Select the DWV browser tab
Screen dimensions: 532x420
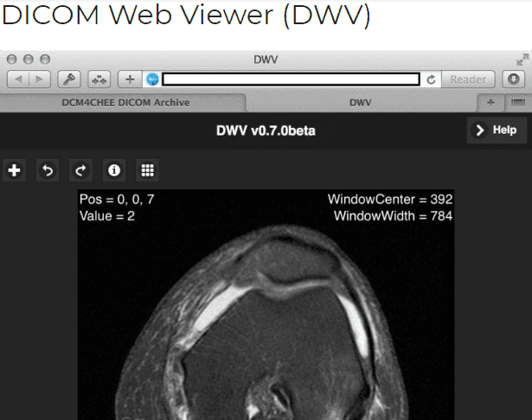pos(361,103)
